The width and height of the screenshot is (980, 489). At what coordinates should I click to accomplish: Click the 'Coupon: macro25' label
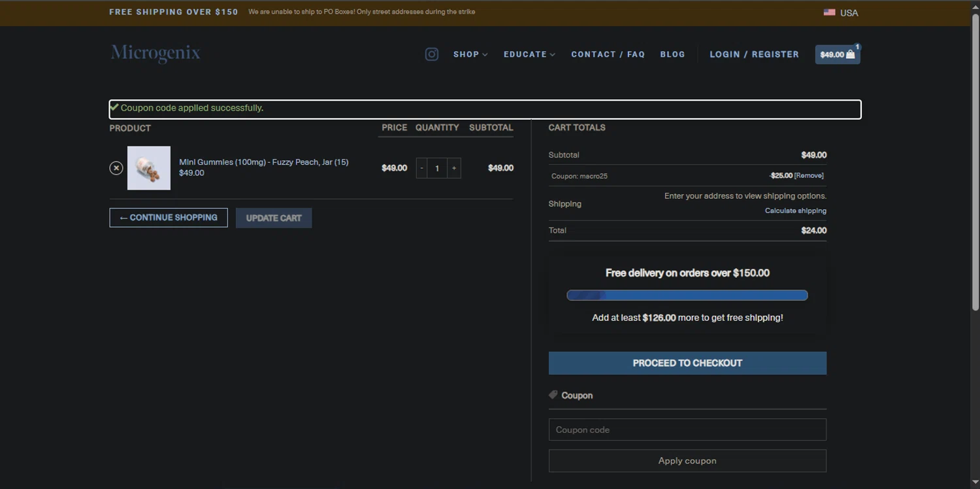pyautogui.click(x=580, y=176)
